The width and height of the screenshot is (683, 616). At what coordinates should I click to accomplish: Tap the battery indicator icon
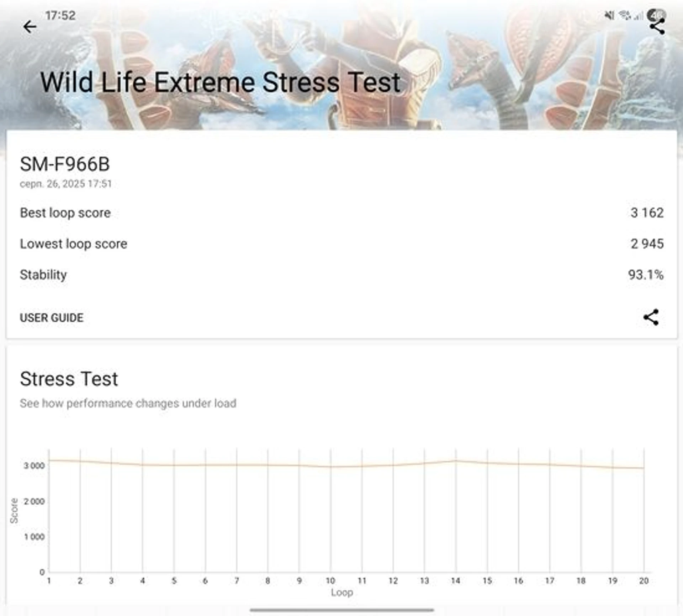pyautogui.click(x=656, y=15)
